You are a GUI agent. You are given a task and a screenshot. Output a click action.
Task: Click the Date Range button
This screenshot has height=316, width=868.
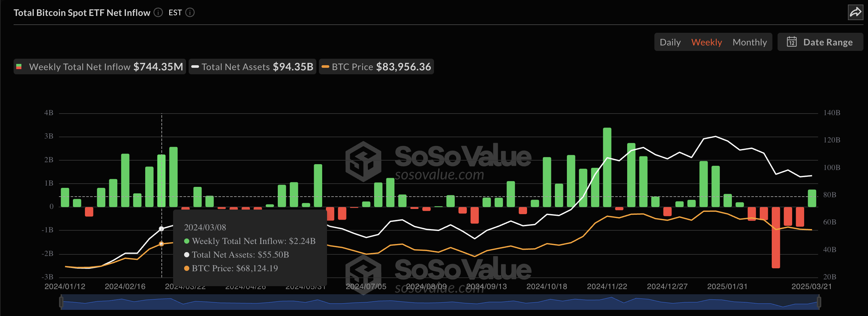click(x=820, y=42)
